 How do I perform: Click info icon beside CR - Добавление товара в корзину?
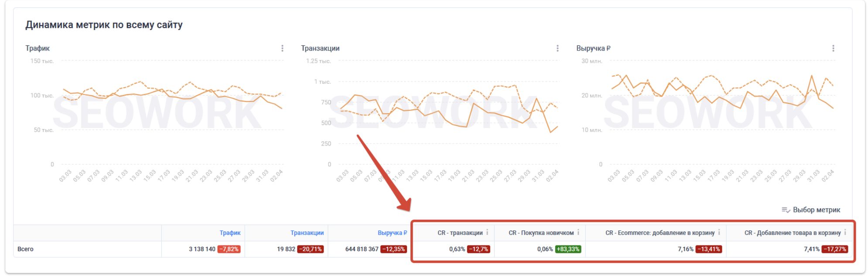point(845,232)
